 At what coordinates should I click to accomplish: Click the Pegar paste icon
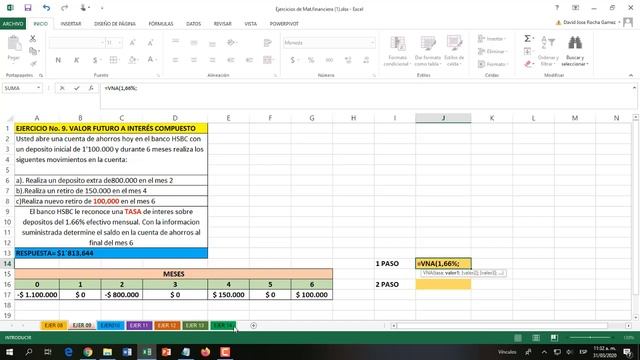14,43
